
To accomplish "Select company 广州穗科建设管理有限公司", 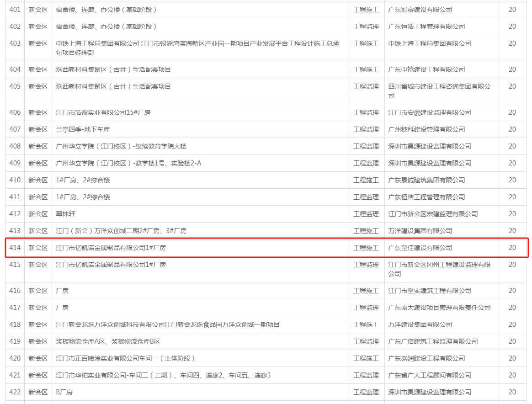I will (x=426, y=129).
